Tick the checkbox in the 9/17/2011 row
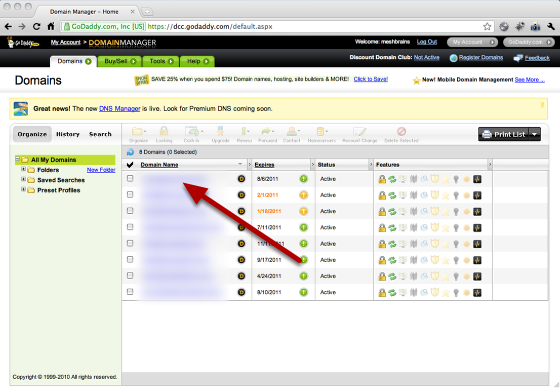Screen dimensions: 560x388 pos(130,259)
